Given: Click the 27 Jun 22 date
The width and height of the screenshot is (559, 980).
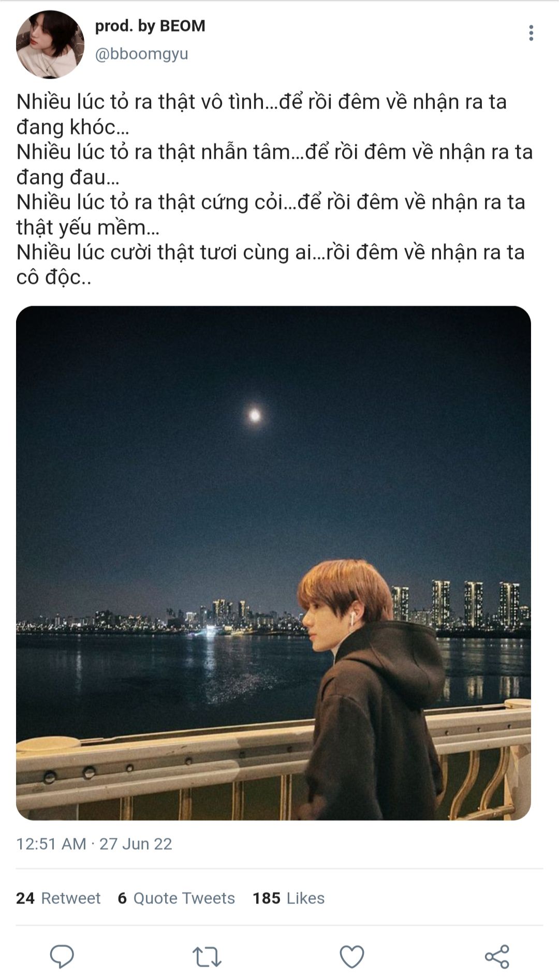Looking at the screenshot, I should pos(136,844).
